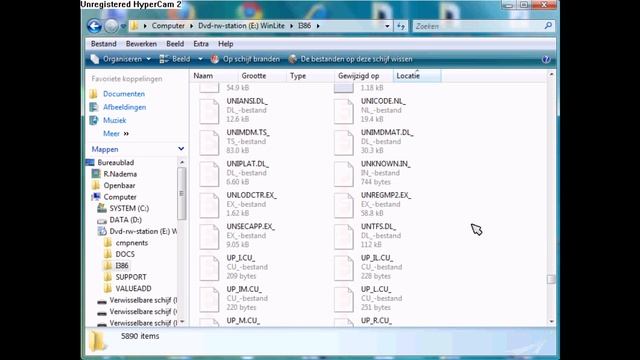Select DATA (D:) drive in tree
Viewport: 640px width, 360px height.
pos(125,220)
